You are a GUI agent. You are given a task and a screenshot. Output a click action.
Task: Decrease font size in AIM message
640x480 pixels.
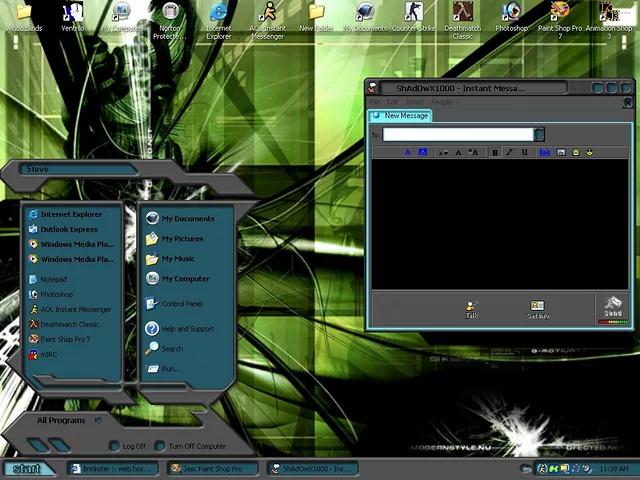443,153
